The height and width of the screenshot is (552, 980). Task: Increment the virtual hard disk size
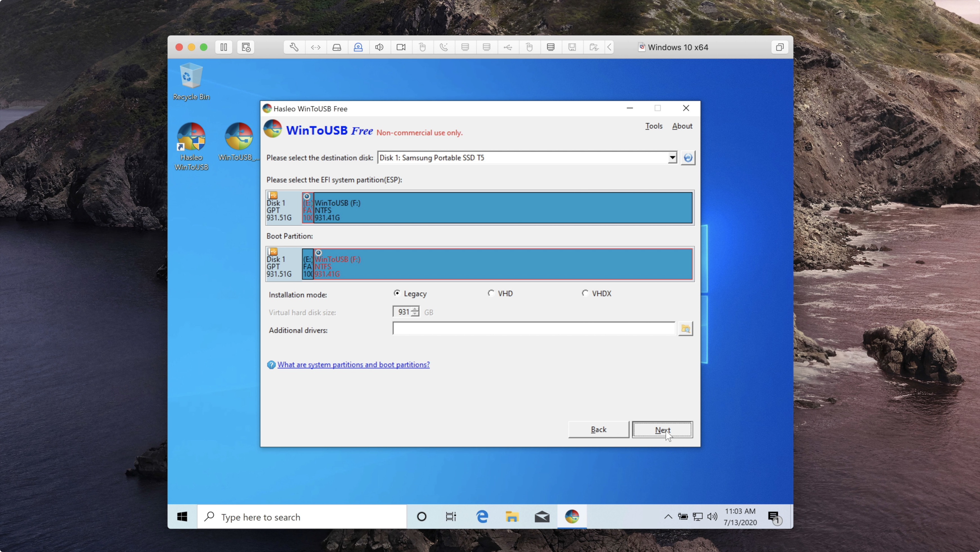(x=415, y=309)
